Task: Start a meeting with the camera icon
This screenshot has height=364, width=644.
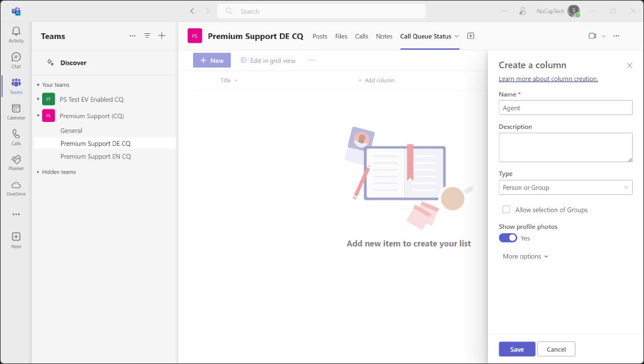Action: point(592,36)
